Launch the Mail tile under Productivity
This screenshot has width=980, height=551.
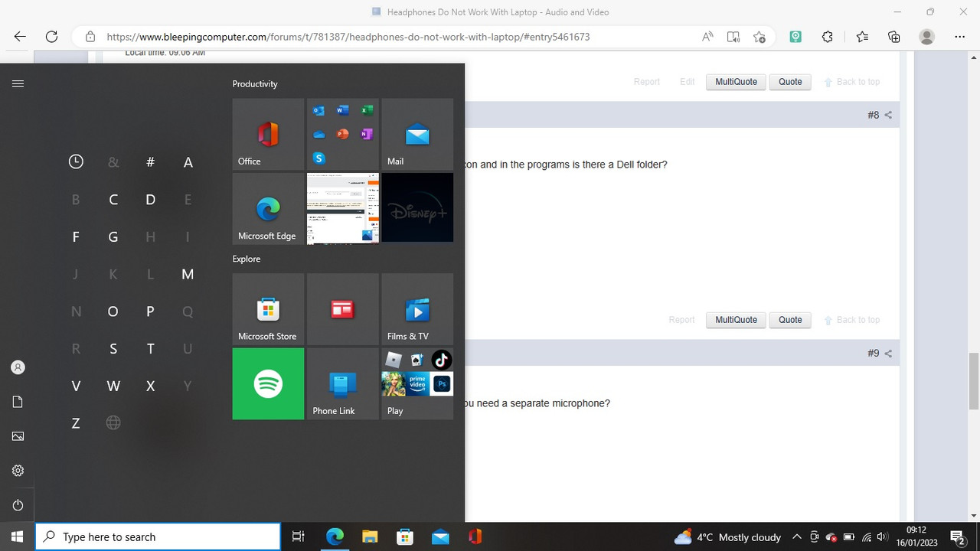coord(417,134)
